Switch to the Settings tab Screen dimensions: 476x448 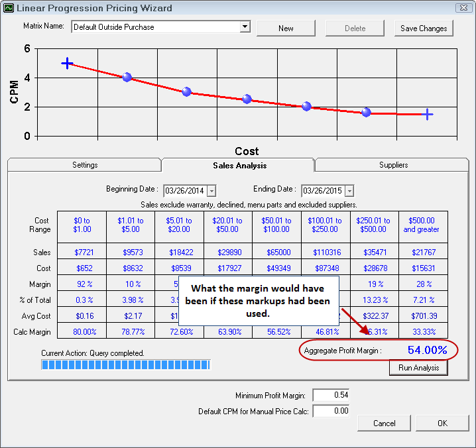coord(85,165)
